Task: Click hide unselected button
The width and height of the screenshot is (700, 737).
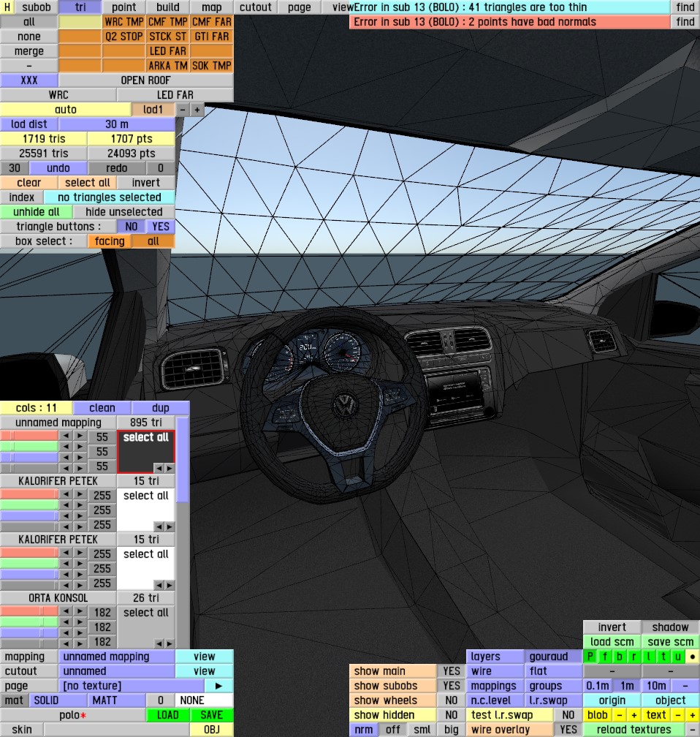Action: pos(124,212)
